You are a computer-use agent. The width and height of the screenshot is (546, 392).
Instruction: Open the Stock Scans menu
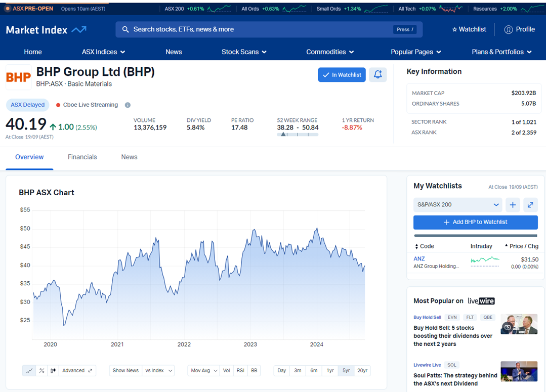coord(244,52)
